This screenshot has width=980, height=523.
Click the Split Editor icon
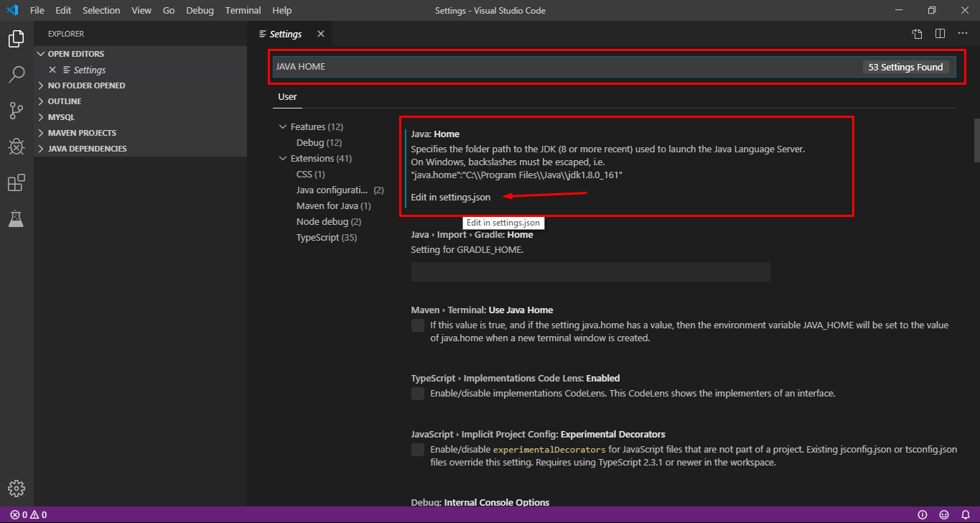point(941,33)
